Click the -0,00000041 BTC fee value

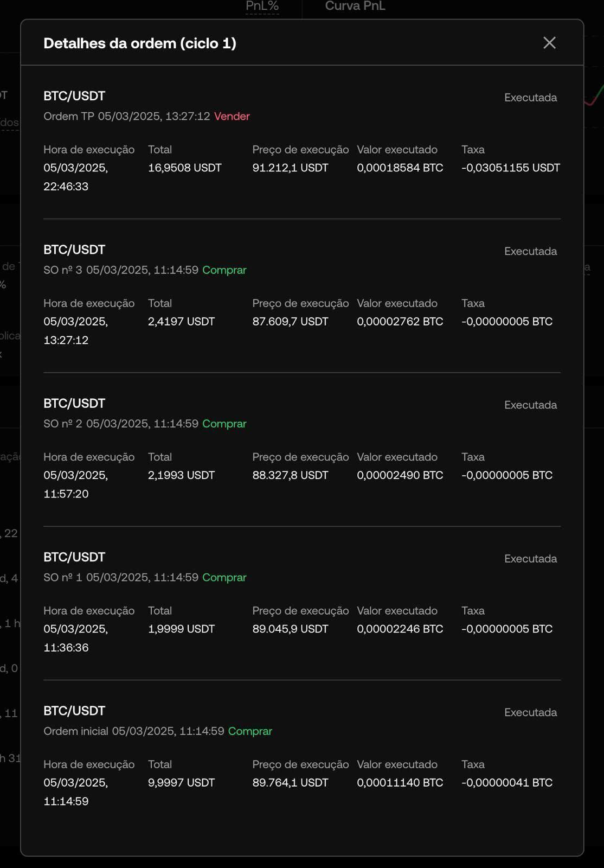point(507,782)
